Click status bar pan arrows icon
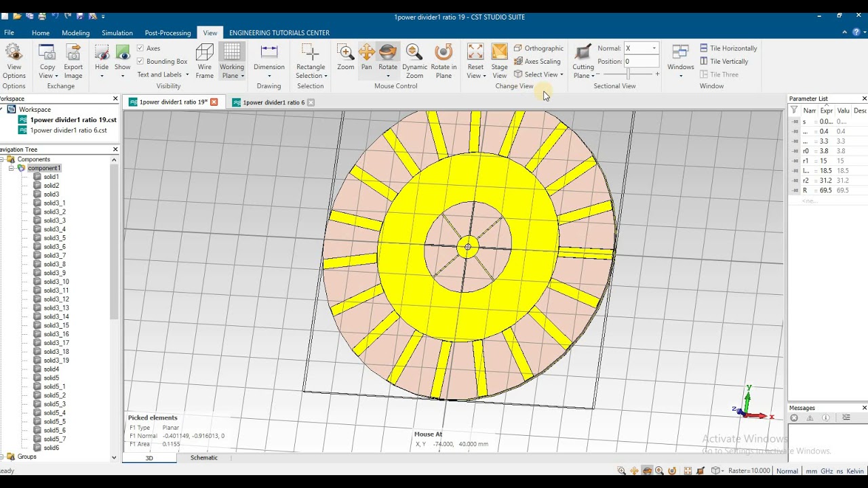The image size is (868, 488). (635, 471)
